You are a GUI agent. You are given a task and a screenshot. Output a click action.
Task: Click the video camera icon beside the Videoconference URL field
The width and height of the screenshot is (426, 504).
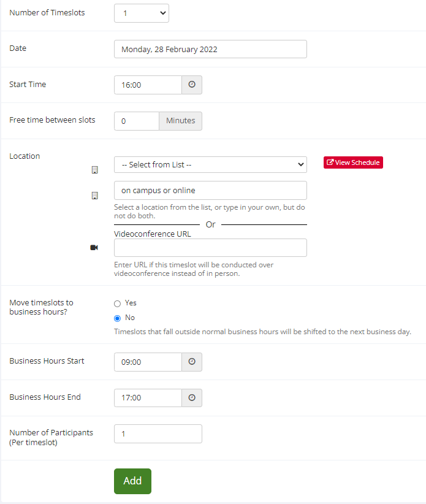94,248
